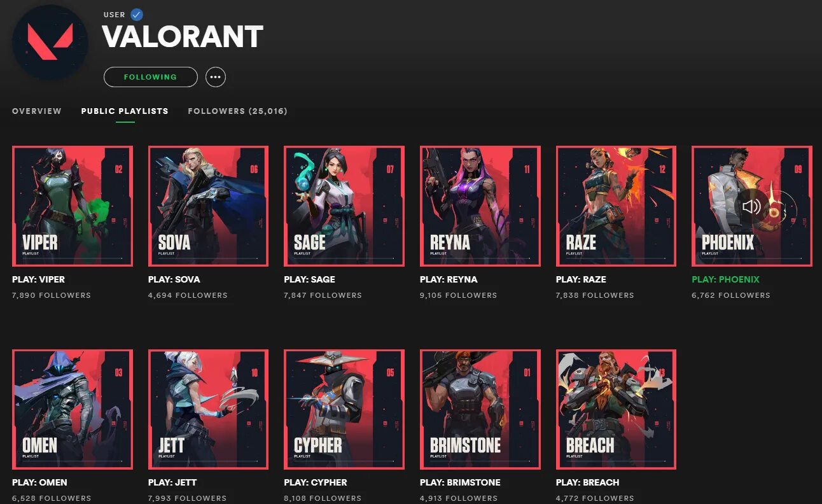822x504 pixels.
Task: Select the Public Playlists tab
Action: 125,111
